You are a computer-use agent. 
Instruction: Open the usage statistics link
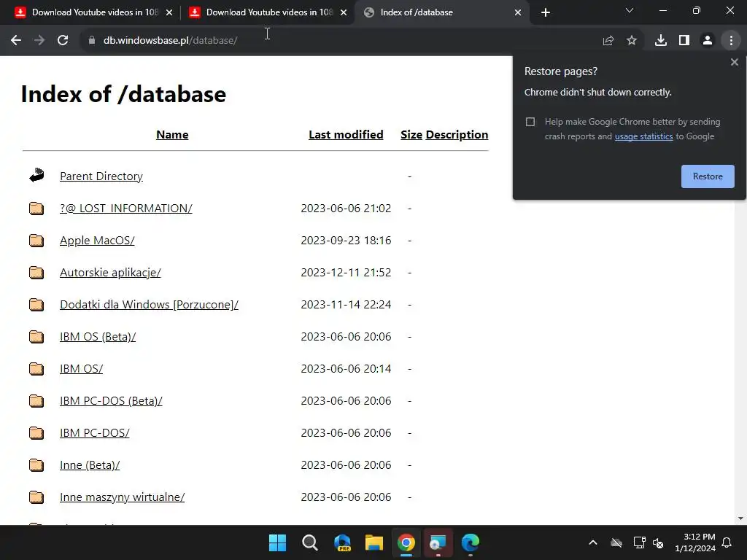(643, 136)
